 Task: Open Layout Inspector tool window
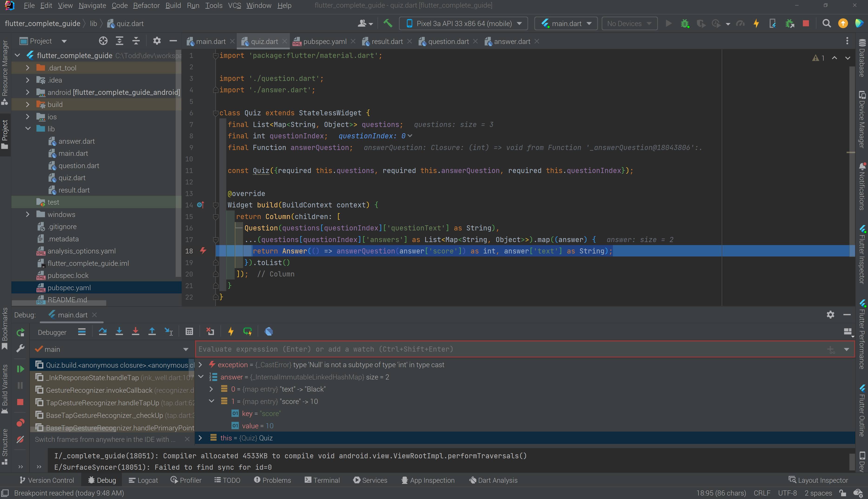point(818,480)
